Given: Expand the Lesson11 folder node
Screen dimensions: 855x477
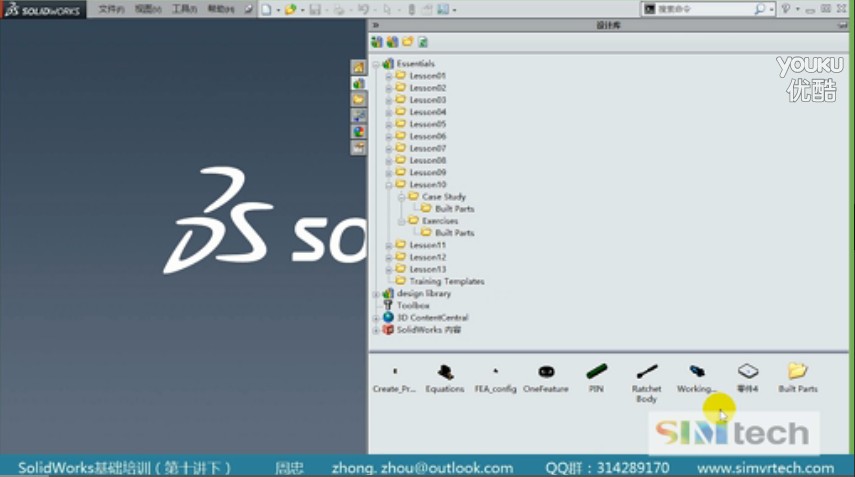Looking at the screenshot, I should (389, 246).
